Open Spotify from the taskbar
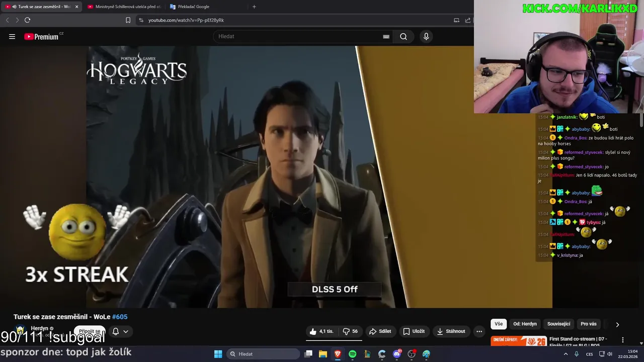 (x=353, y=354)
